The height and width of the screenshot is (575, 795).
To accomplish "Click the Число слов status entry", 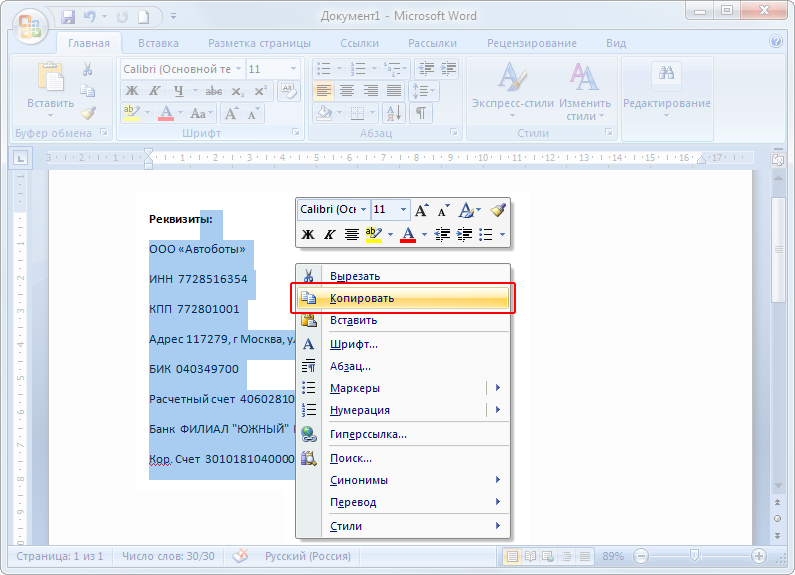I will click(168, 556).
